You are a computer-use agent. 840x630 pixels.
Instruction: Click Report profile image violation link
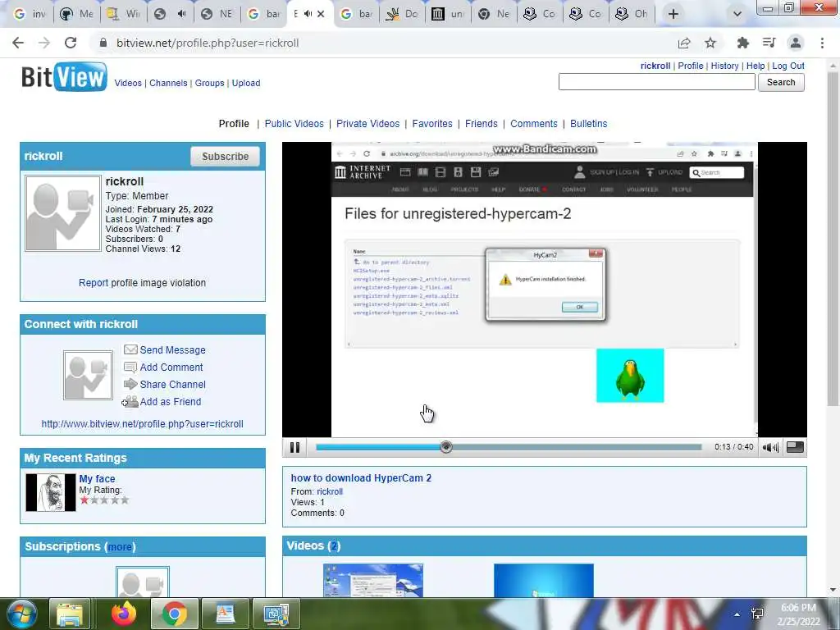(x=94, y=283)
